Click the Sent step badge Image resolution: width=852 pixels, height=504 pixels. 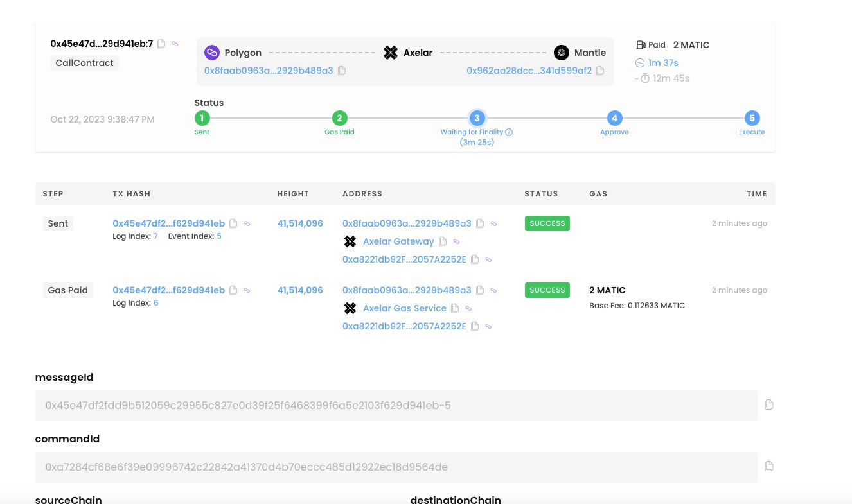coord(58,223)
